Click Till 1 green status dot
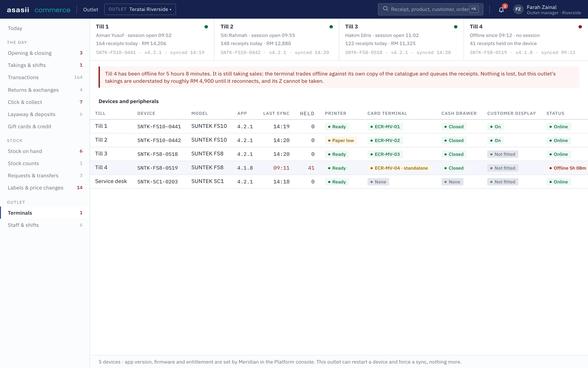588x368 pixels. (x=206, y=27)
